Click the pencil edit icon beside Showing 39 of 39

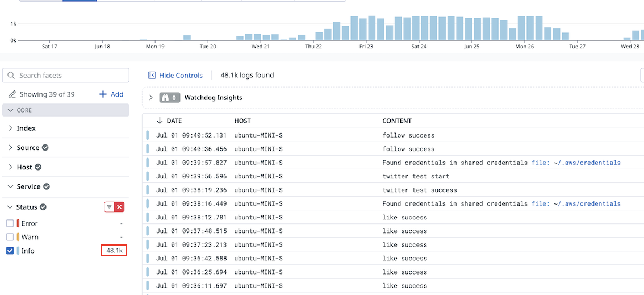pos(12,94)
